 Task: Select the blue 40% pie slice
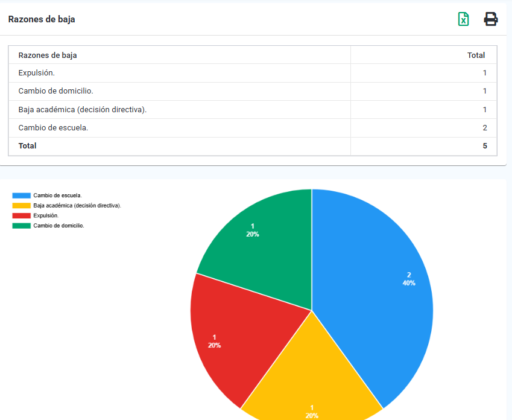(x=380, y=290)
